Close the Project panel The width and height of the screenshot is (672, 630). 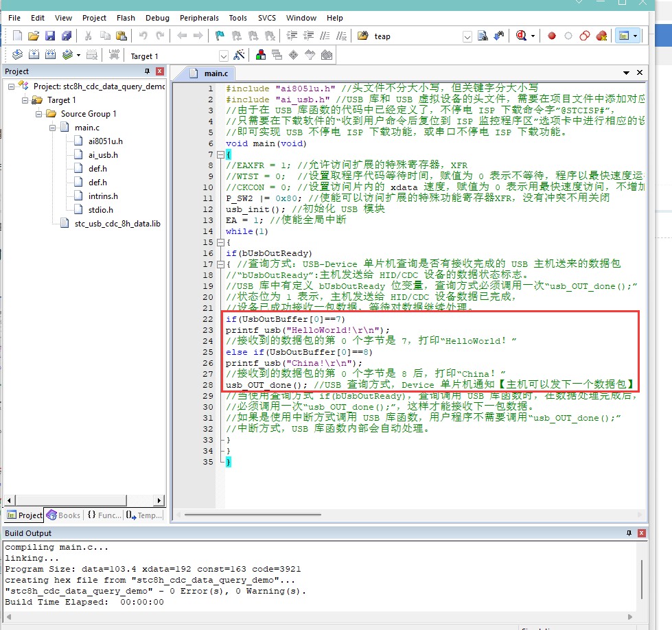(x=160, y=71)
